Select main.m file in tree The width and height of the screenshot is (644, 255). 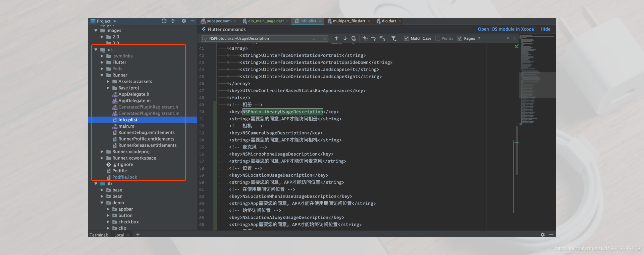126,126
